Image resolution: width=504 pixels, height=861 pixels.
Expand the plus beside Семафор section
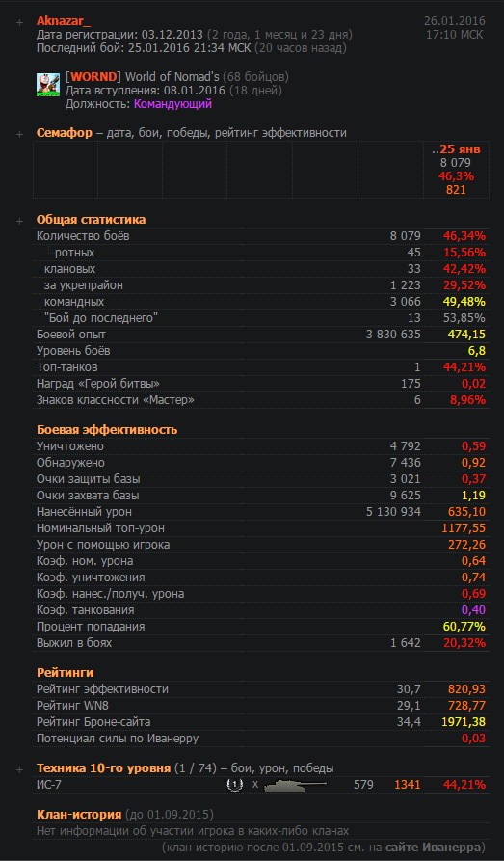[20, 134]
